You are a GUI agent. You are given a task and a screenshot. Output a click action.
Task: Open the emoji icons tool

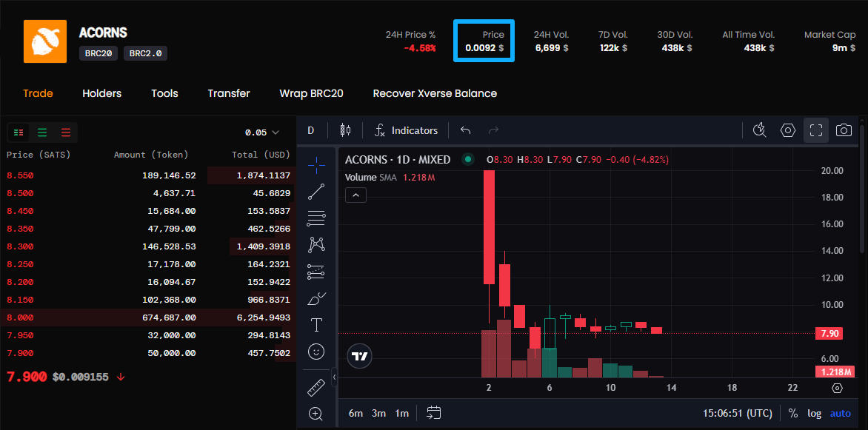(x=317, y=352)
